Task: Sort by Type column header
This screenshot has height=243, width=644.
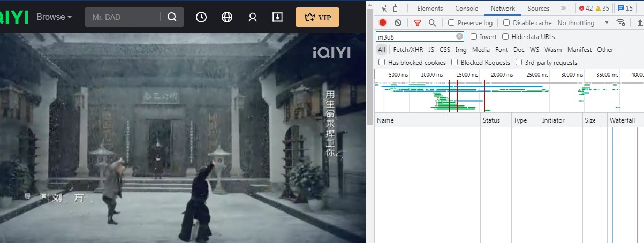Action: (525, 120)
